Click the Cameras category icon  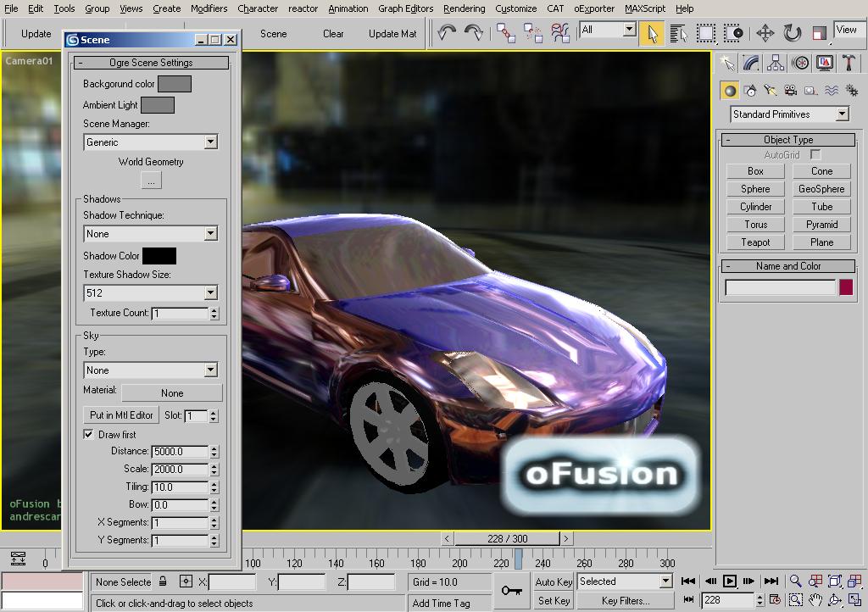(791, 91)
